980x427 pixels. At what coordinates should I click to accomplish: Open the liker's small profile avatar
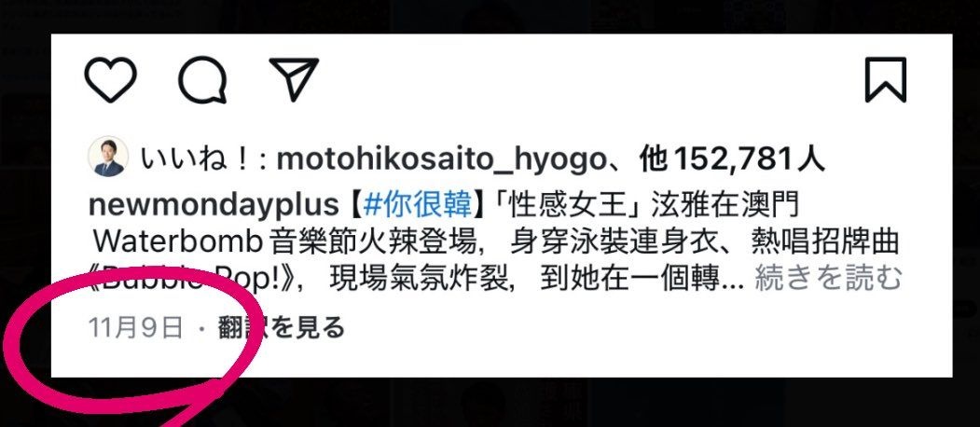[108, 157]
